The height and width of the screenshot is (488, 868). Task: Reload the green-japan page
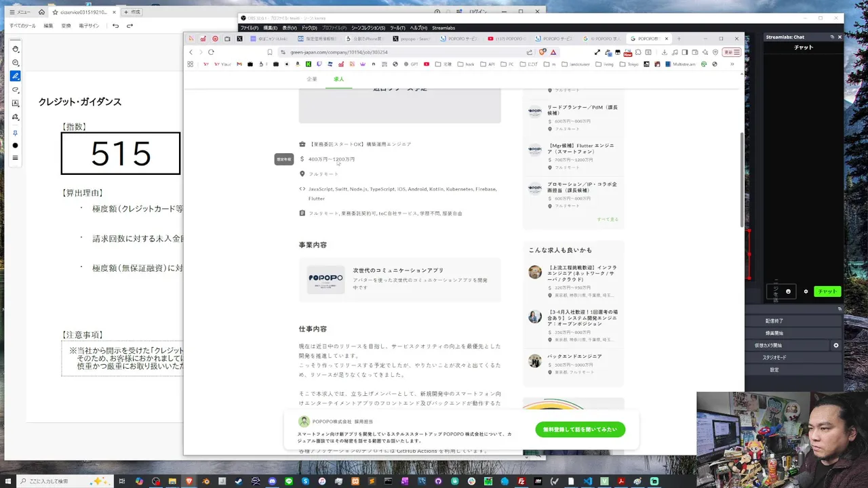pyautogui.click(x=211, y=52)
